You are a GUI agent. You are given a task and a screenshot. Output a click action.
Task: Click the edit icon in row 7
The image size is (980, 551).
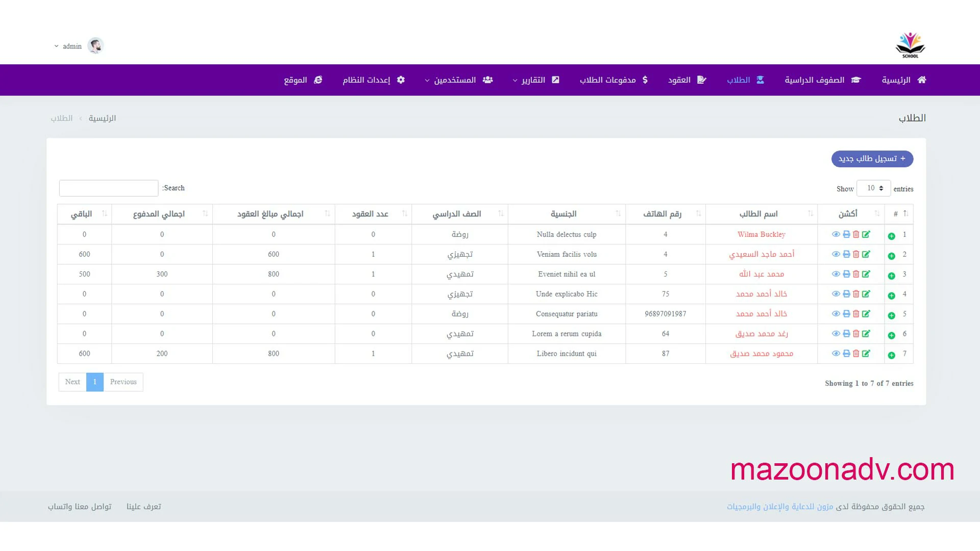(866, 354)
